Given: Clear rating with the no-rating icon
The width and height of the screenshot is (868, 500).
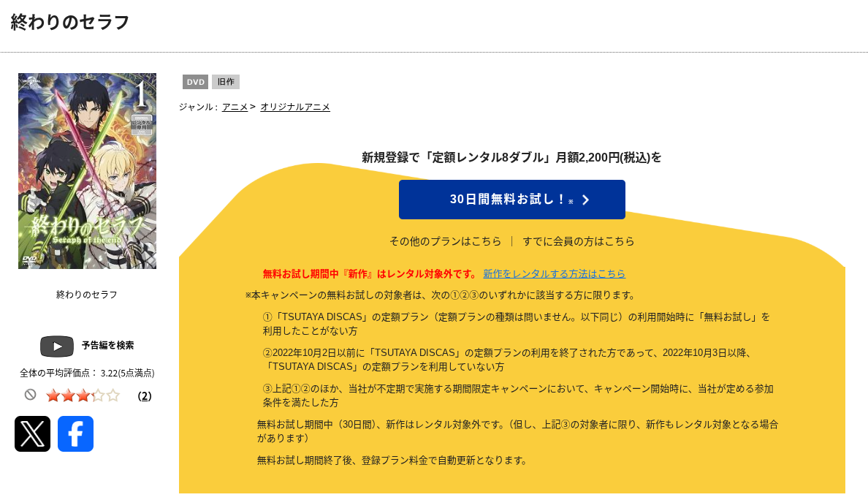Looking at the screenshot, I should coord(31,395).
